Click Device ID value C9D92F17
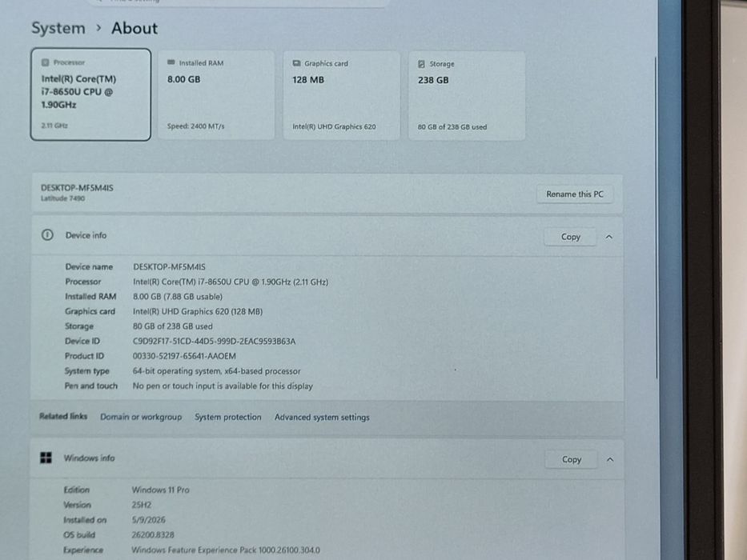This screenshot has width=747, height=560. click(214, 341)
